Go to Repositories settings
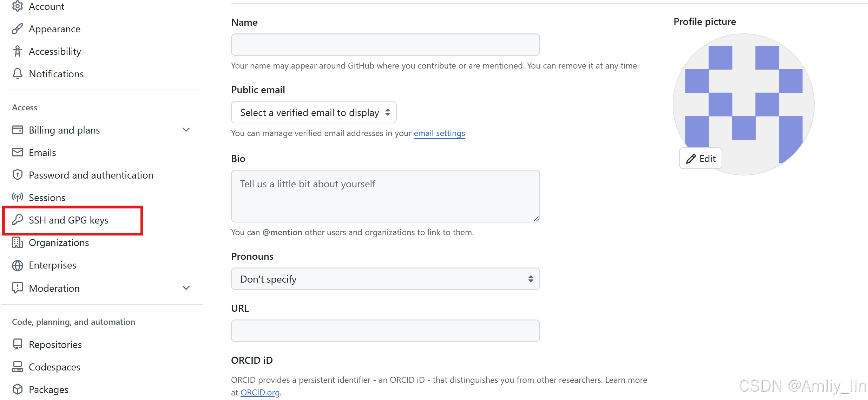Viewport: 868px width, 400px height. click(x=55, y=344)
